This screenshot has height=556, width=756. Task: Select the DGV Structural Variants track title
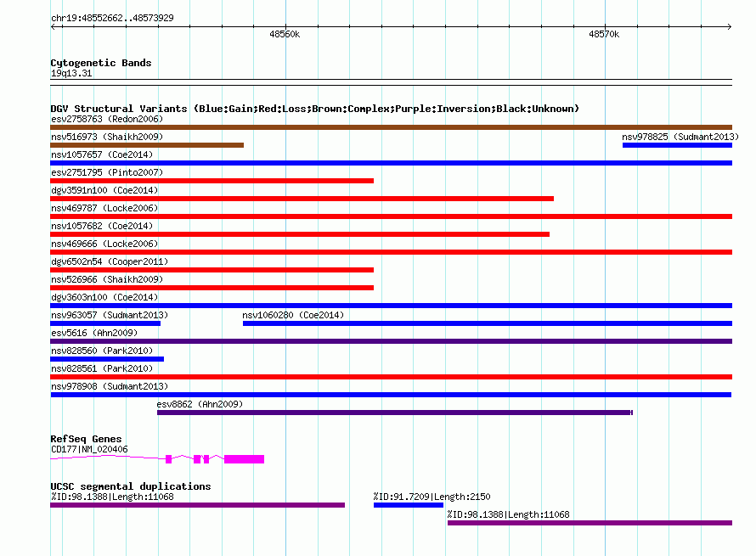314,109
